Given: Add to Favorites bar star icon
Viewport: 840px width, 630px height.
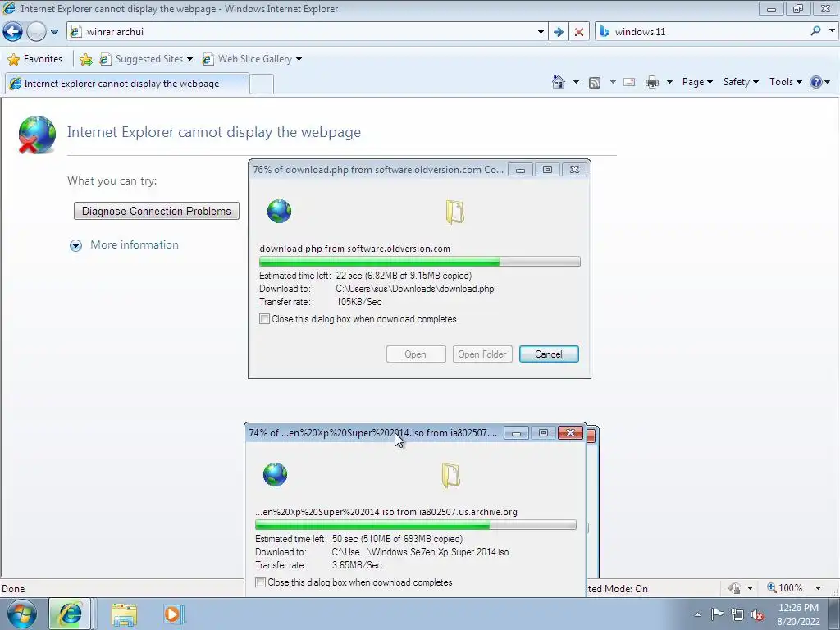Looking at the screenshot, I should [85, 59].
